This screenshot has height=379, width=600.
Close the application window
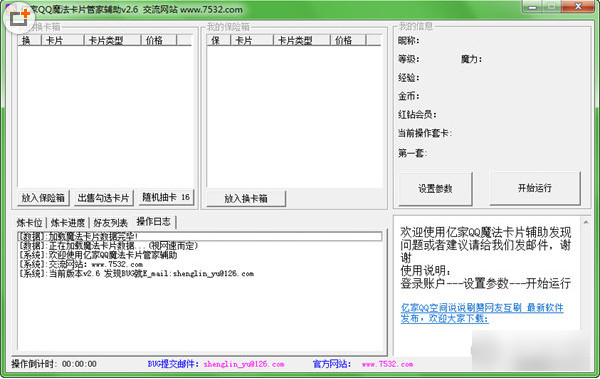pos(579,7)
